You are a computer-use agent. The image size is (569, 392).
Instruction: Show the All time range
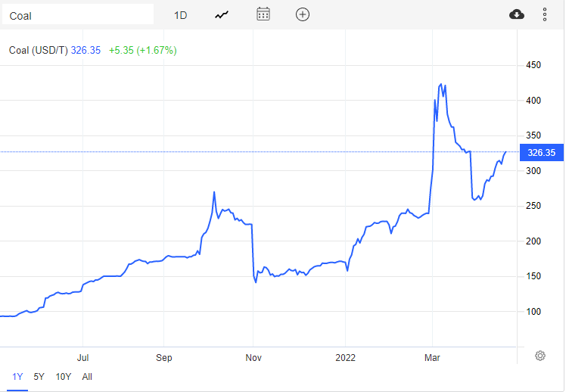[x=87, y=376]
